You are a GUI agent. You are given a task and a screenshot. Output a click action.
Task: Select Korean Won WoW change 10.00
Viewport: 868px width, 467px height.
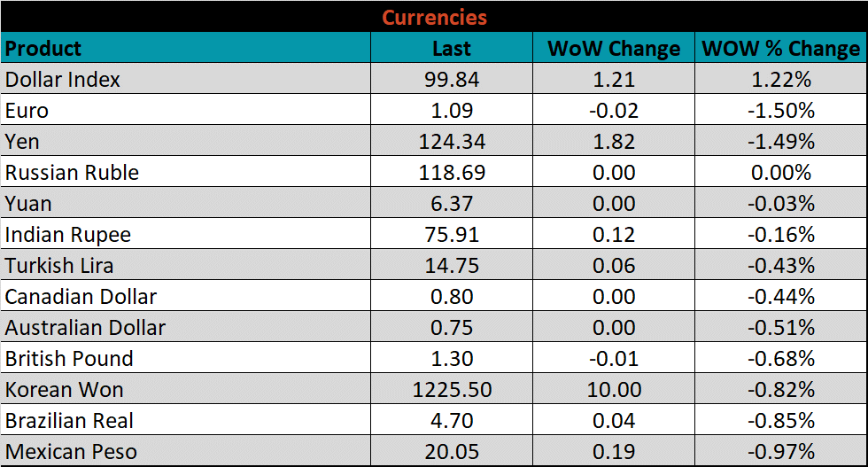click(614, 390)
